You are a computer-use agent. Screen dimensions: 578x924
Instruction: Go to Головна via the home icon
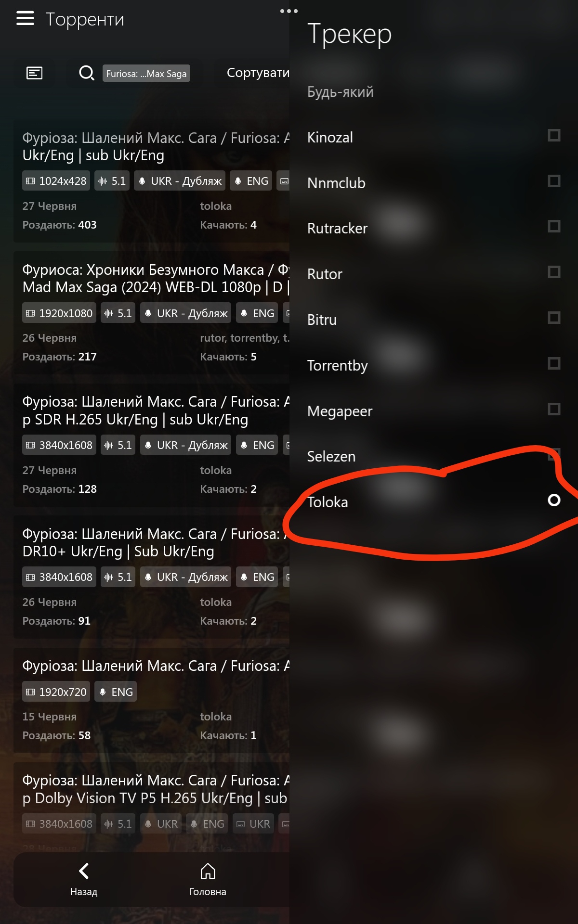tap(208, 880)
